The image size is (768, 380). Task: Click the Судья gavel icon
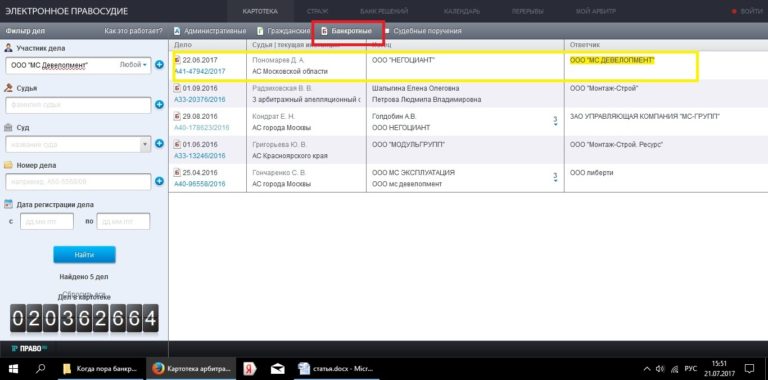pos(8,88)
